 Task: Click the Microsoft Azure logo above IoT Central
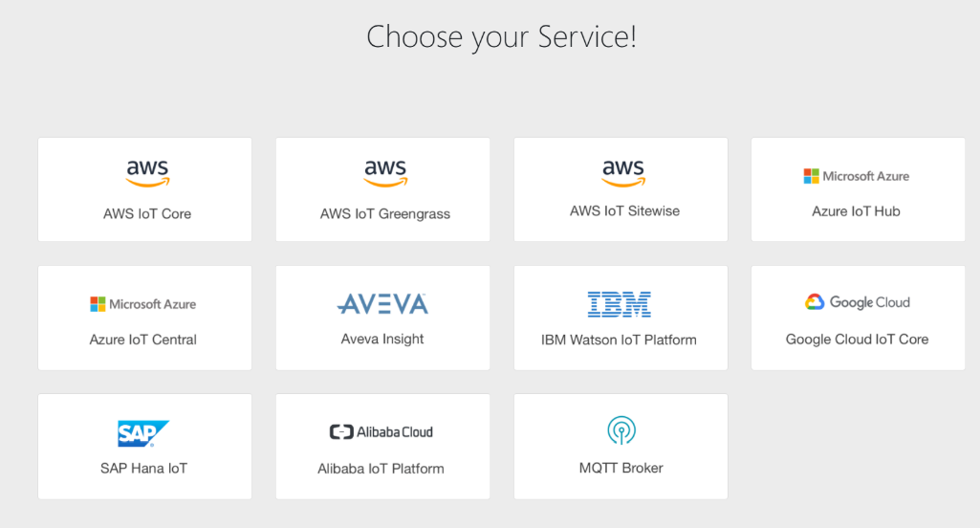[143, 304]
